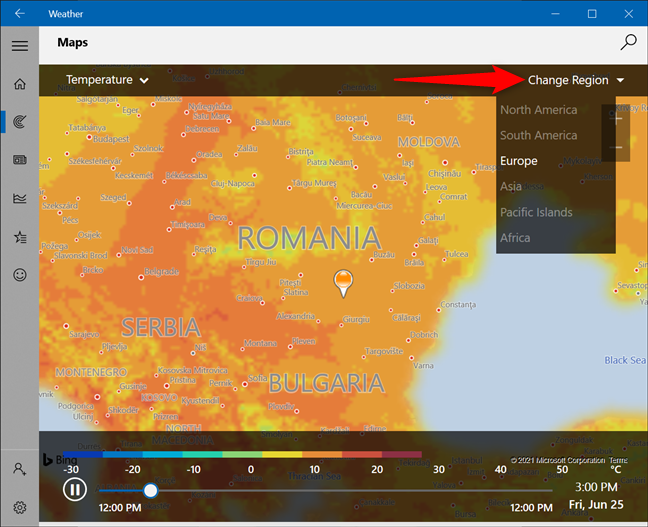This screenshot has width=648, height=527.
Task: Click the Sofia city label
Action: [x=257, y=378]
